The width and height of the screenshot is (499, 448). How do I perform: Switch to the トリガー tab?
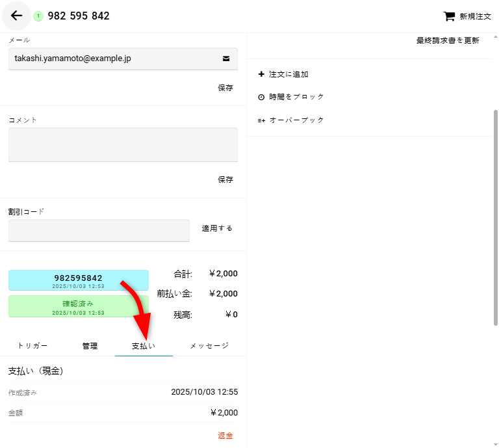point(32,346)
